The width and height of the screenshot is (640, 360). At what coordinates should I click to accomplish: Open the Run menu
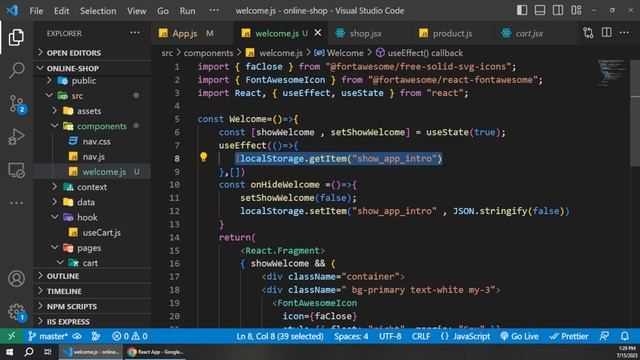[x=187, y=11]
